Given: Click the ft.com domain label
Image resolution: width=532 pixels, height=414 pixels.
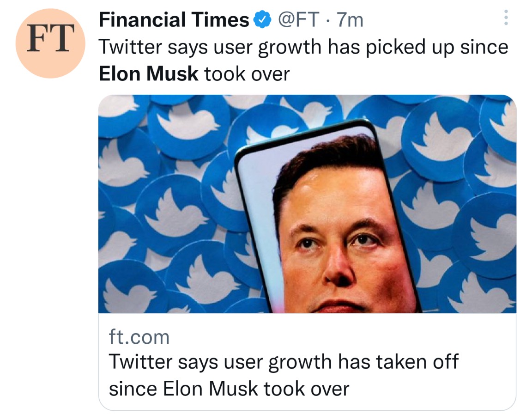Looking at the screenshot, I should (x=139, y=337).
